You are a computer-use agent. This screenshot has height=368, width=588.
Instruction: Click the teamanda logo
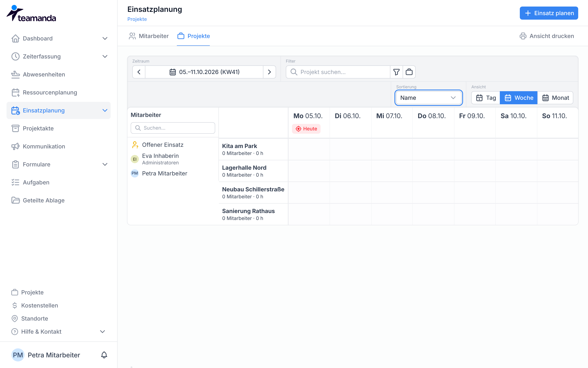(31, 13)
